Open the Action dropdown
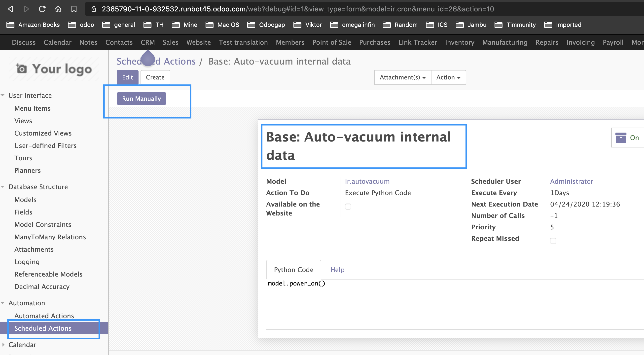Viewport: 644px width, 355px height. point(448,77)
